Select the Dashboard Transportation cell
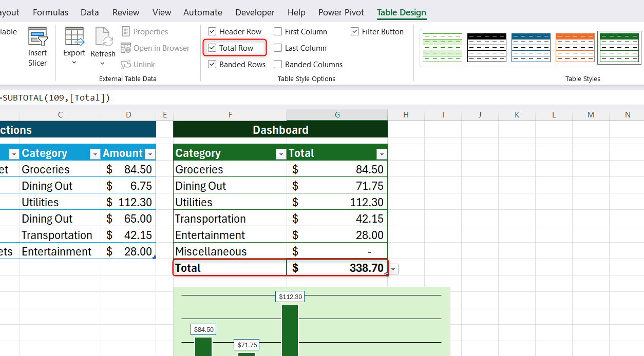This screenshot has width=644, height=356. coord(230,219)
